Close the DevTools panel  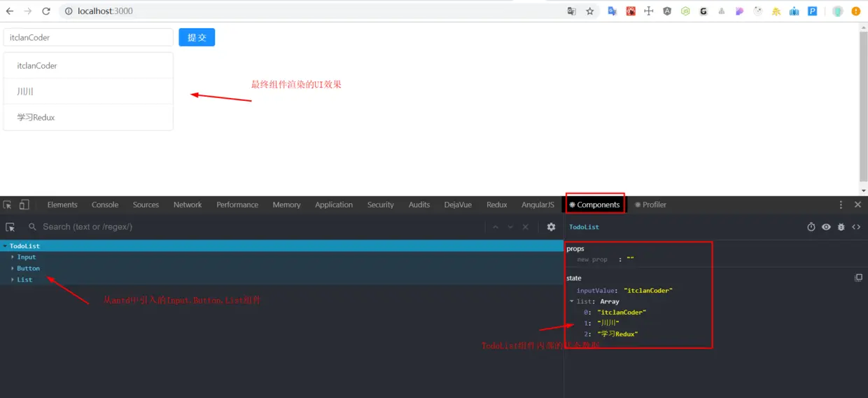click(x=857, y=205)
